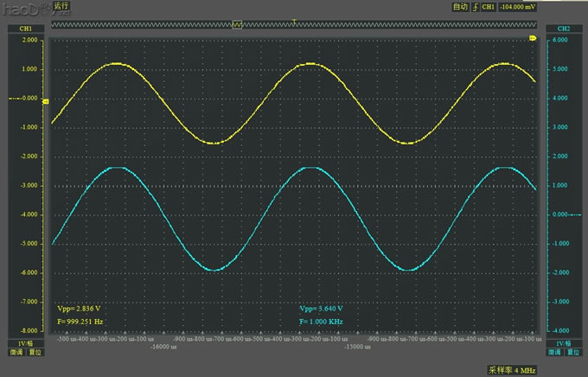Click CH2 微调 fine-tune button
Screen dimensions: 588x377
point(554,352)
